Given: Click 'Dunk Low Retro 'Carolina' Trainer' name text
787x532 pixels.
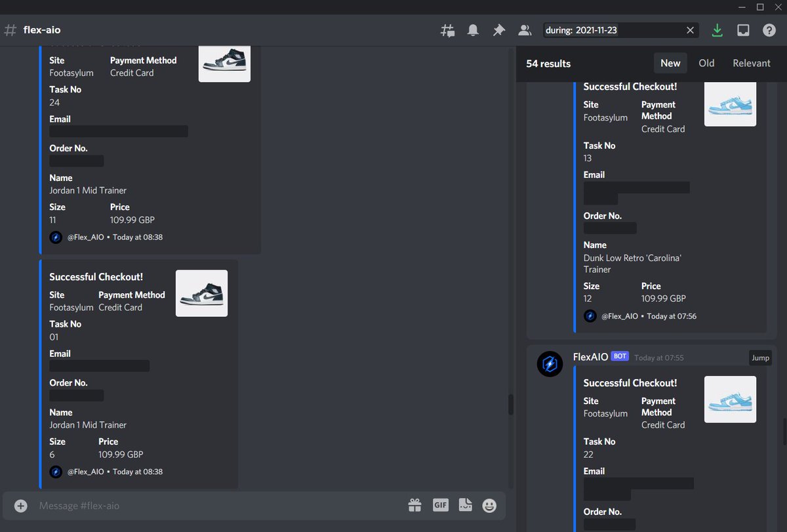Looking at the screenshot, I should point(632,264).
